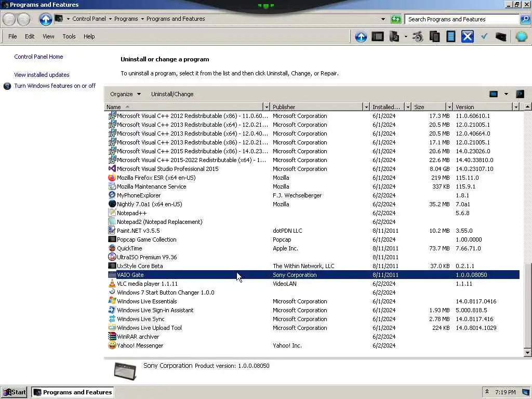Click the UltraISO Premium disc icon
The height and width of the screenshot is (399, 532).
coord(112,257)
